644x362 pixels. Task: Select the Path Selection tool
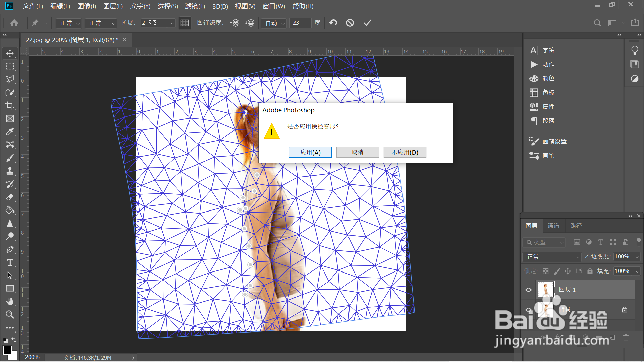click(x=10, y=276)
